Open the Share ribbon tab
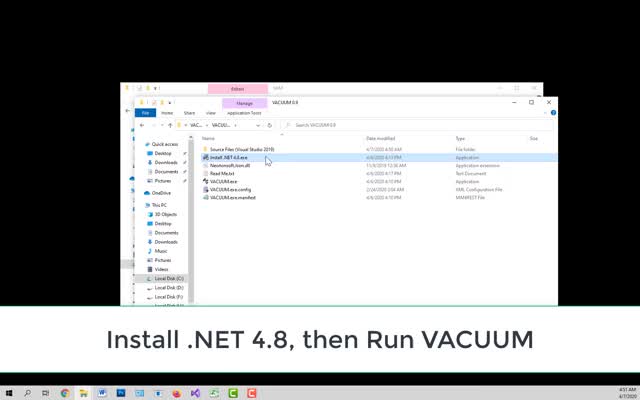640x400 pixels. 189,113
